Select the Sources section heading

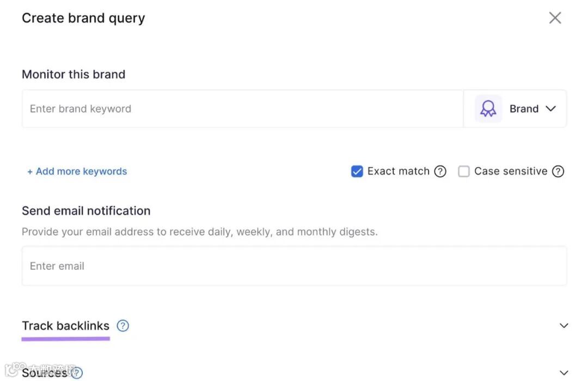[45, 373]
